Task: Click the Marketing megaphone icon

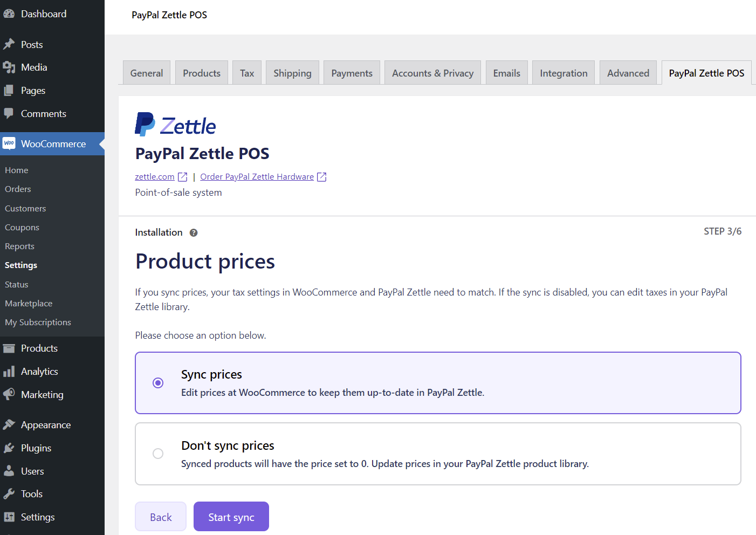Action: (9, 395)
